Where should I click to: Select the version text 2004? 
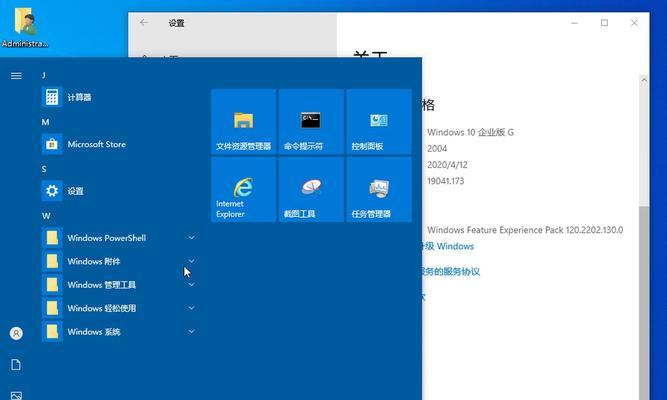coord(437,149)
